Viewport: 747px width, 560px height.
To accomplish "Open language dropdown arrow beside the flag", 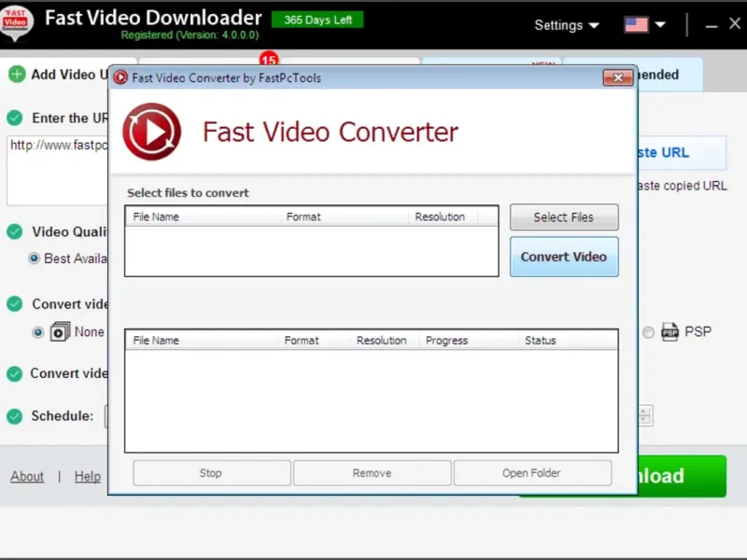I will (x=660, y=25).
